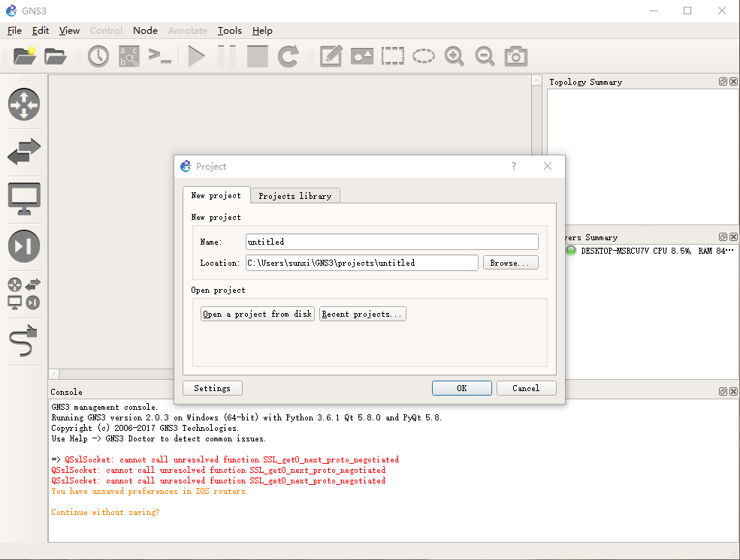This screenshot has height=560, width=740.
Task: Confirm the Project dialog with OK
Action: (461, 388)
